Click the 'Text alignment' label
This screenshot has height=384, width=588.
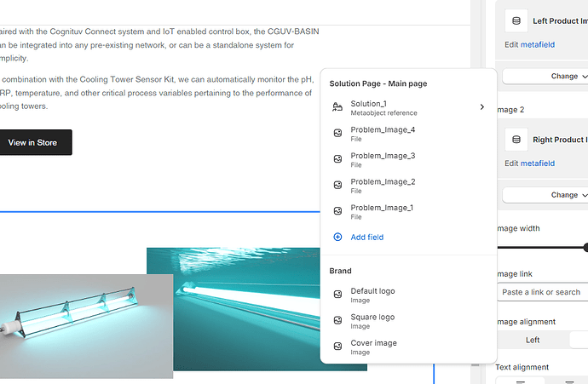coord(522,367)
